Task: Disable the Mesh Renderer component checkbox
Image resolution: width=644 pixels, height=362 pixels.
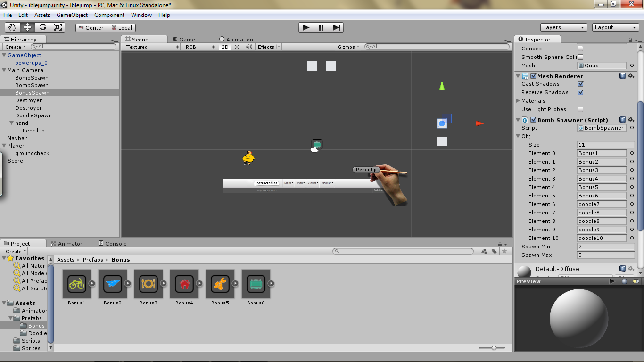Action: pos(533,76)
